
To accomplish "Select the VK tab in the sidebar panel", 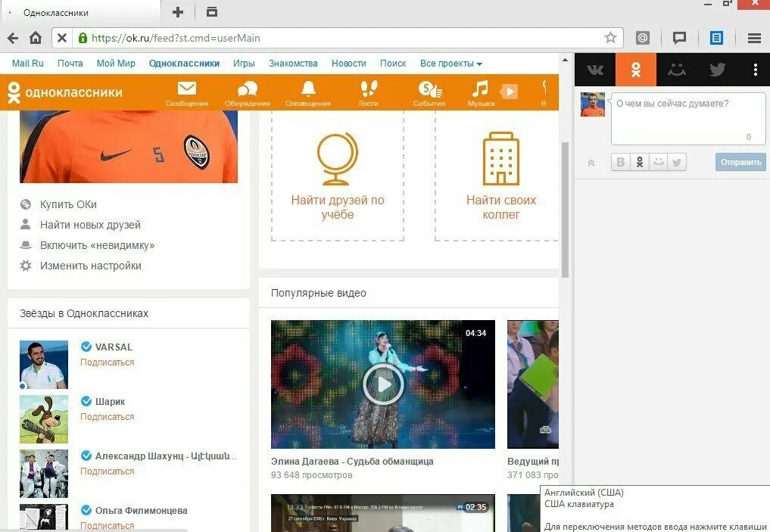I will click(595, 70).
